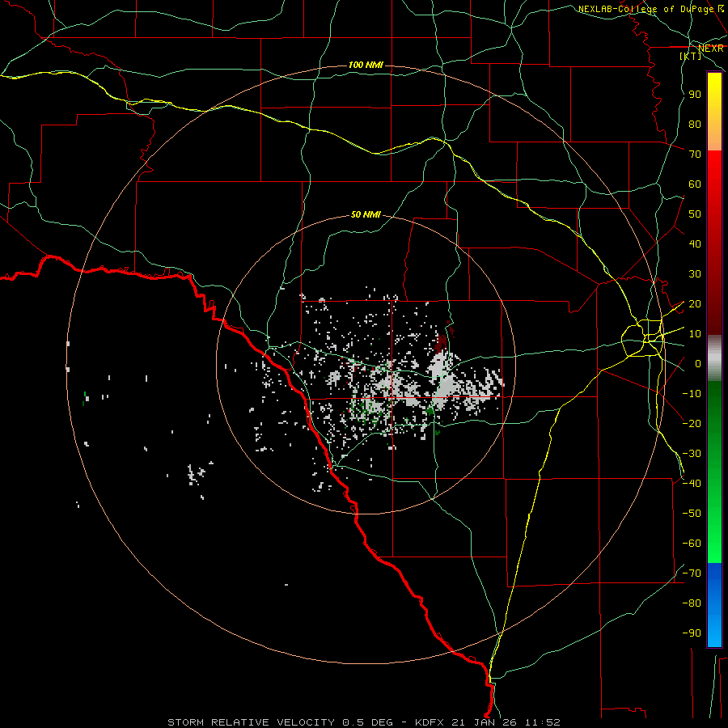Click the gray zero-velocity band of the scale

coord(714,358)
